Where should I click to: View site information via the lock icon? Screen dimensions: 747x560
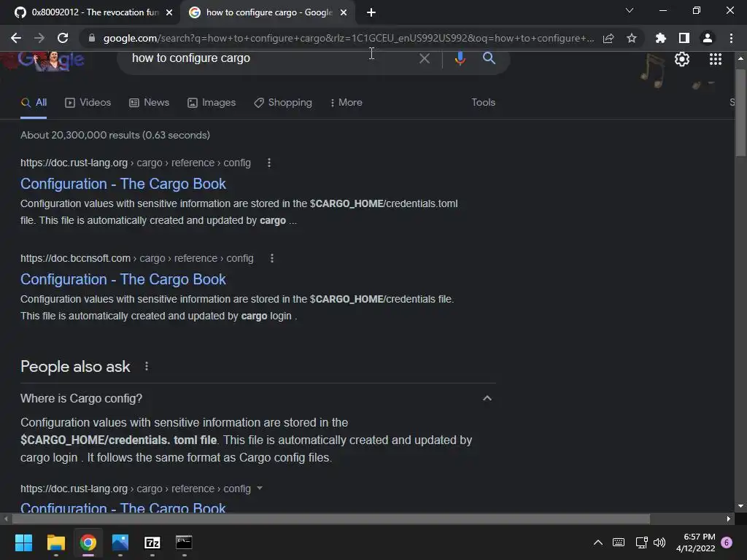coord(92,38)
